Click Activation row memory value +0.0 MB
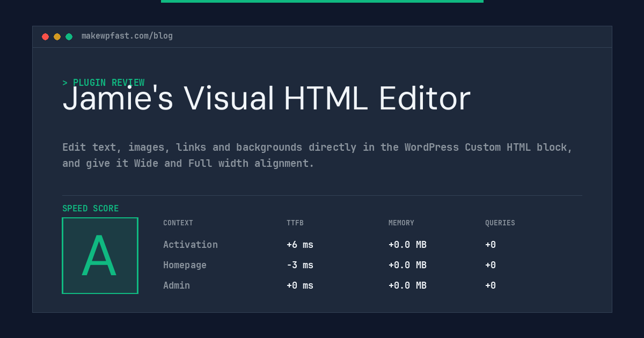Viewport: 644px width, 338px height. pyautogui.click(x=407, y=245)
